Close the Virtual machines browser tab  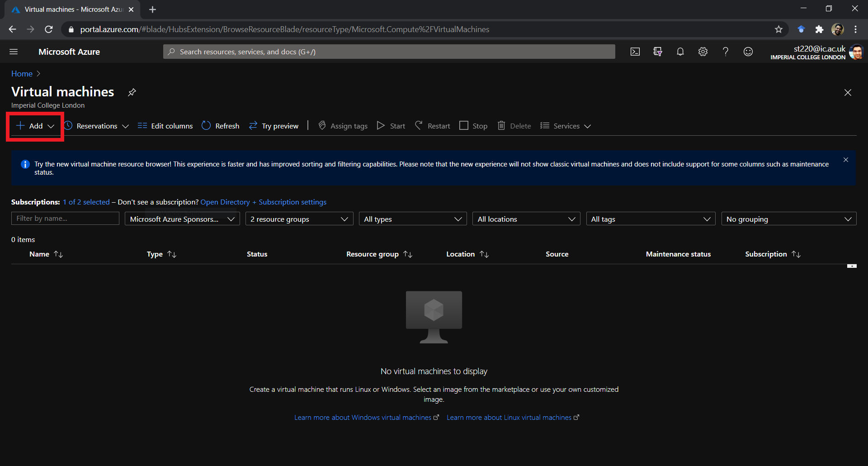[131, 10]
